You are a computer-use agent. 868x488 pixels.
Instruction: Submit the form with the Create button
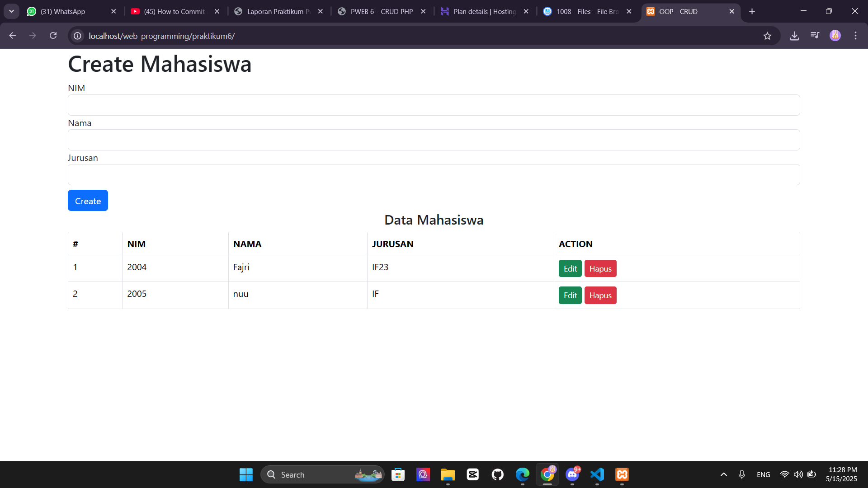[x=88, y=201]
